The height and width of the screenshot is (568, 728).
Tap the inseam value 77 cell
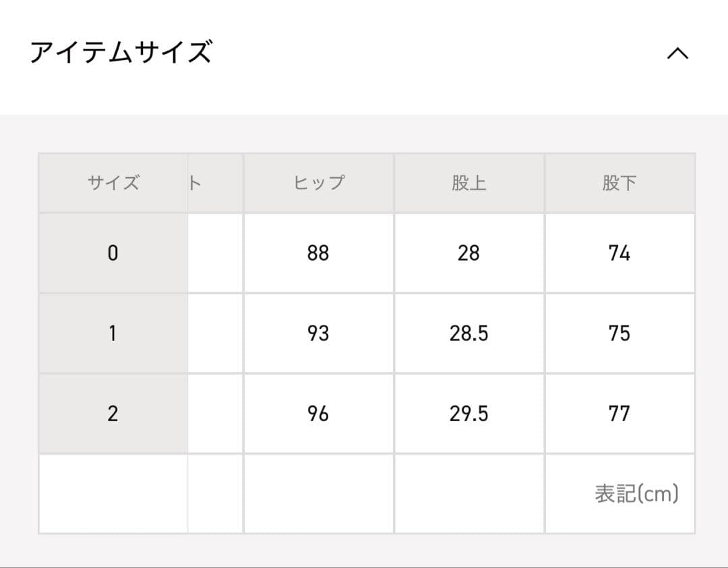pyautogui.click(x=619, y=414)
